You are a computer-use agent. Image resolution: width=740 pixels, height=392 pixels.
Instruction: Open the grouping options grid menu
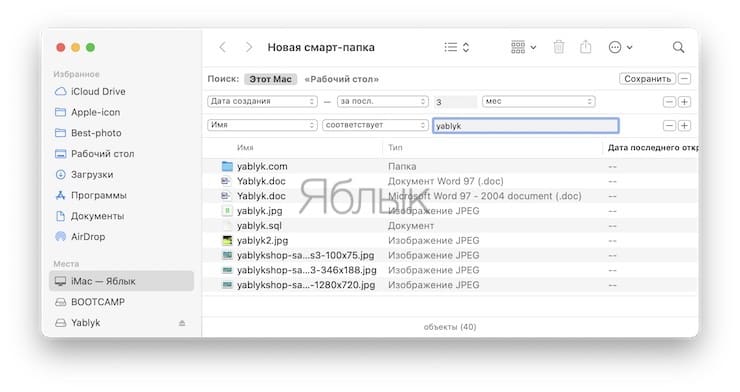pos(524,47)
